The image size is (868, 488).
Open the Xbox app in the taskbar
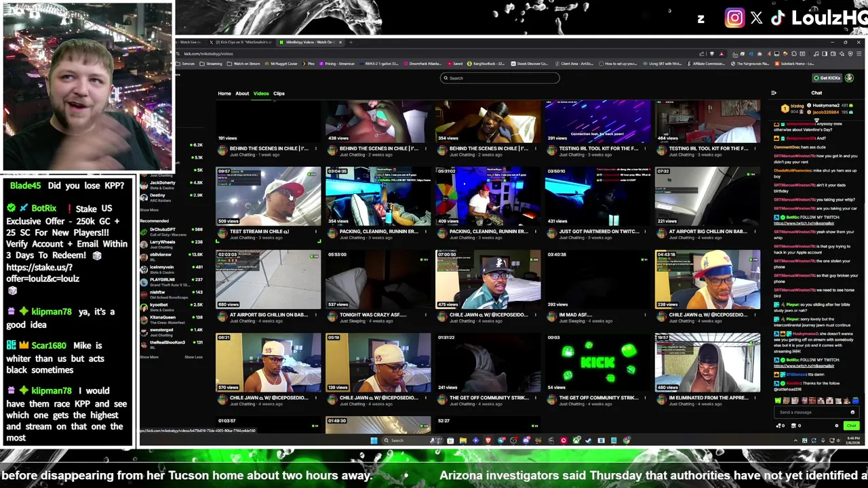pyautogui.click(x=576, y=441)
